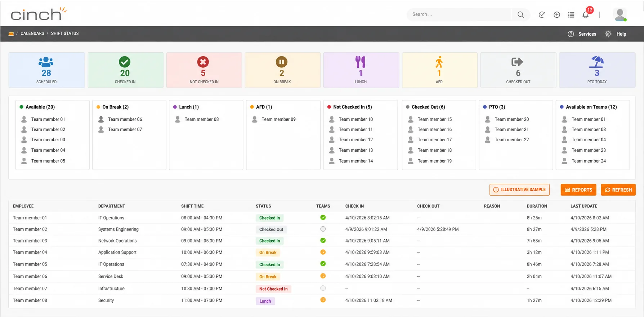Open the Help menu
The image size is (644, 317).
click(x=621, y=34)
